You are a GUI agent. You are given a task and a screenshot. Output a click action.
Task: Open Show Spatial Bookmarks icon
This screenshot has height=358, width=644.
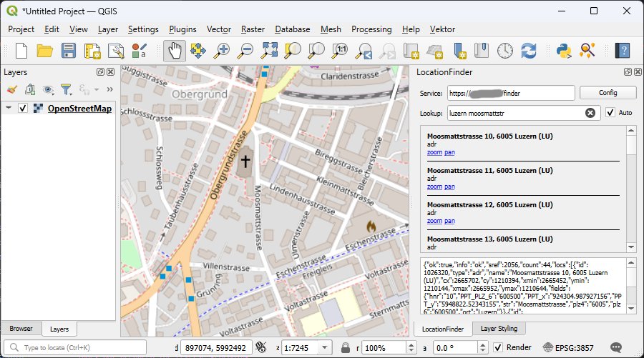click(x=482, y=51)
